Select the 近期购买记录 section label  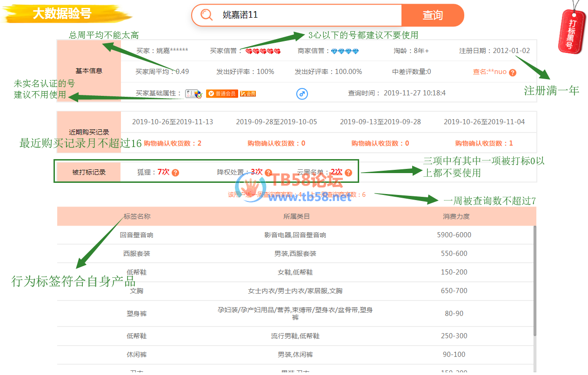pyautogui.click(x=89, y=132)
